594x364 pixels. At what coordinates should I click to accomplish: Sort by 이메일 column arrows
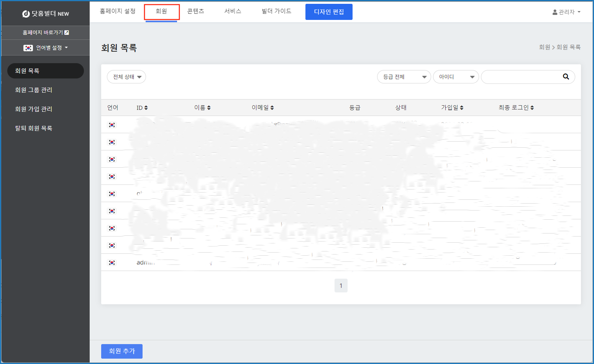coord(272,108)
